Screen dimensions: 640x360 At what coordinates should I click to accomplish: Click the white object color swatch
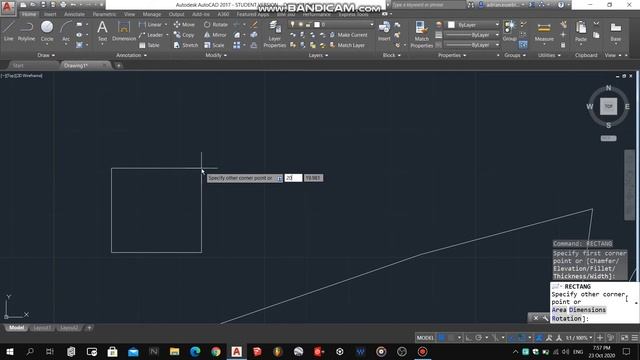click(x=451, y=25)
